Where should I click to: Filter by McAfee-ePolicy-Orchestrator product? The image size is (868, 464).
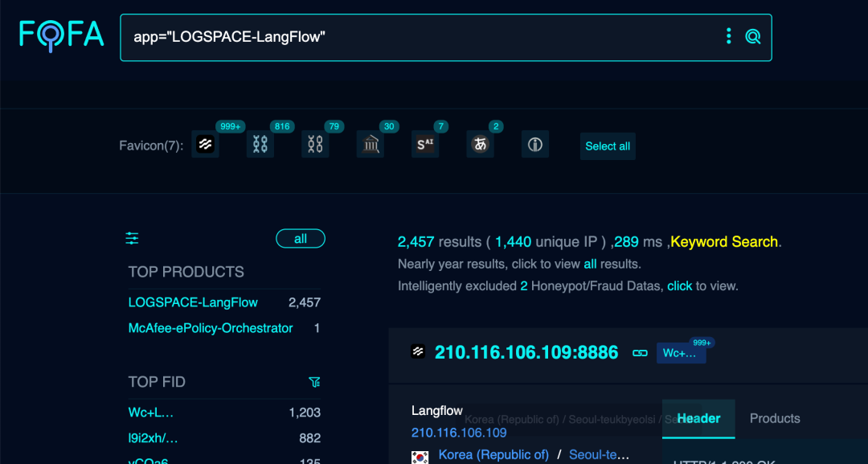coord(211,328)
